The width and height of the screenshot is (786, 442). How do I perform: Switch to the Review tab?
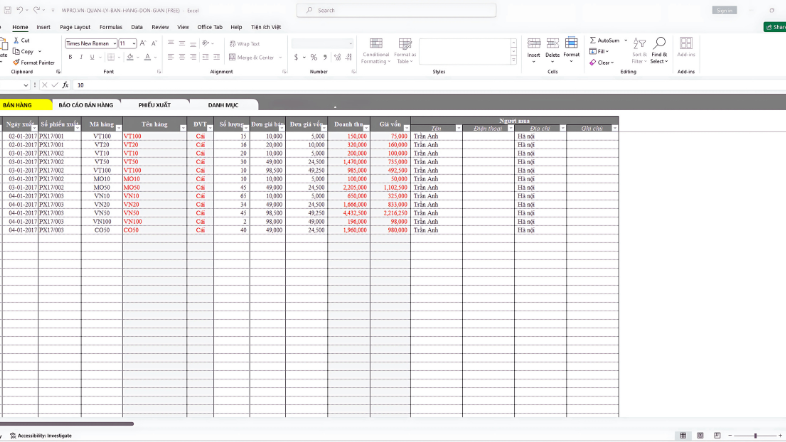[x=160, y=27]
